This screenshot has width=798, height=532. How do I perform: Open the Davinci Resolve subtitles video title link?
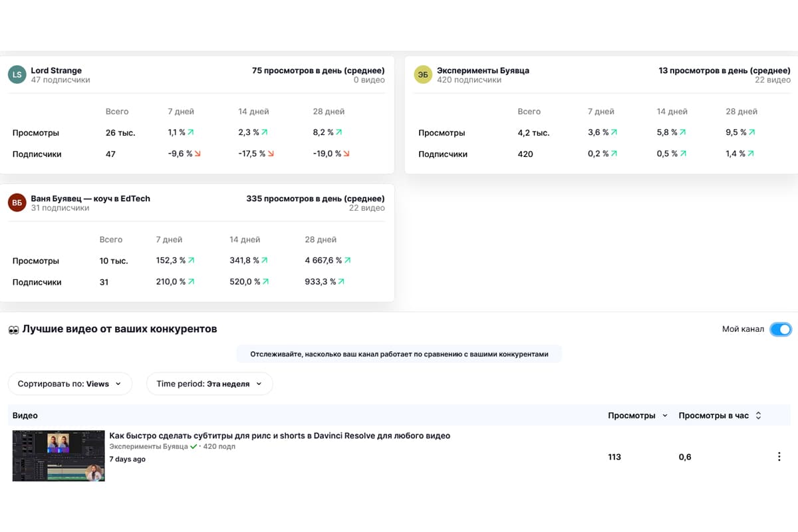click(279, 436)
